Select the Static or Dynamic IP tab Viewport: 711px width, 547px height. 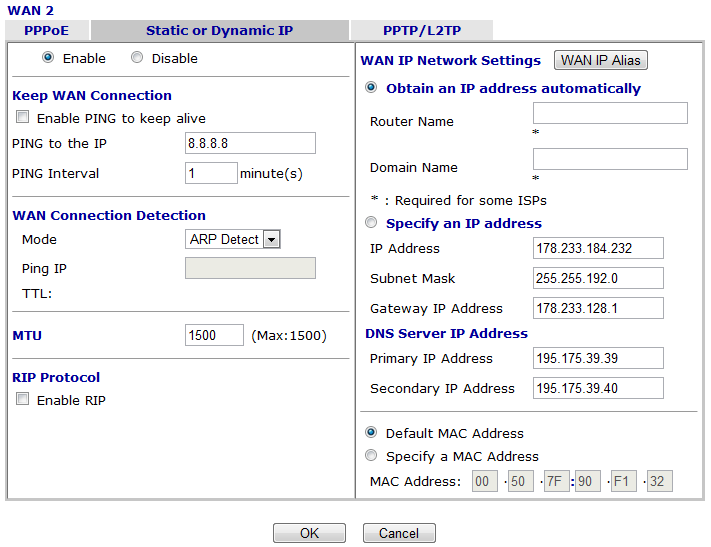219,30
